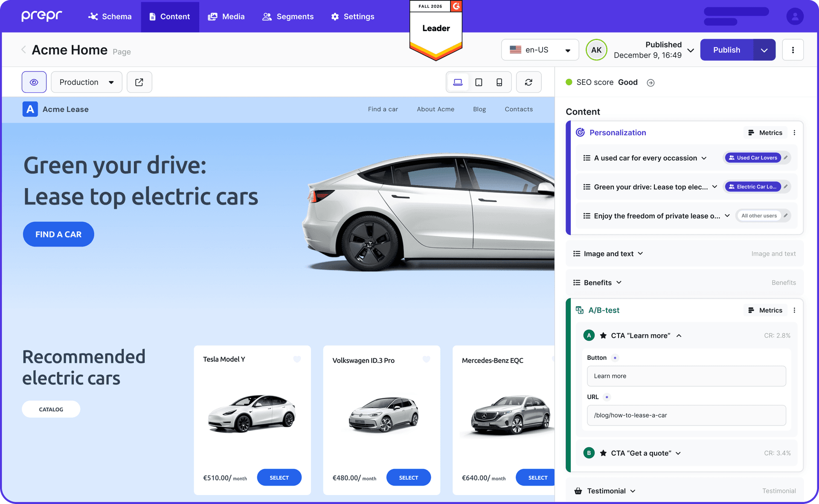819x504 pixels.
Task: Expand the Testimonial item
Action: tap(633, 491)
